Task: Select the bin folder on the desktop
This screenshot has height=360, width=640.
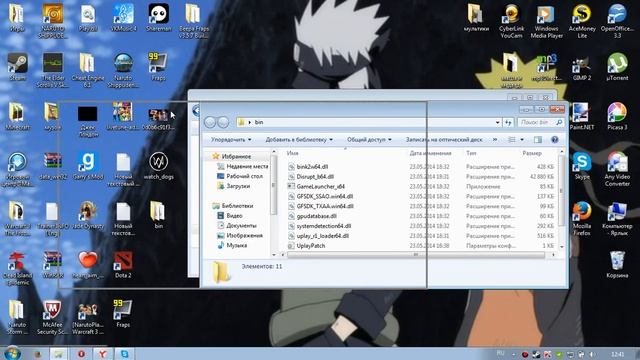Action: (158, 215)
